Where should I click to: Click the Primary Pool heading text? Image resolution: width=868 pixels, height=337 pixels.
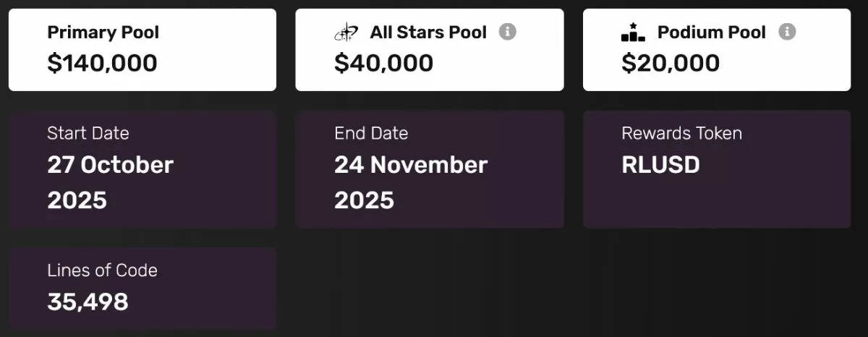pos(103,33)
